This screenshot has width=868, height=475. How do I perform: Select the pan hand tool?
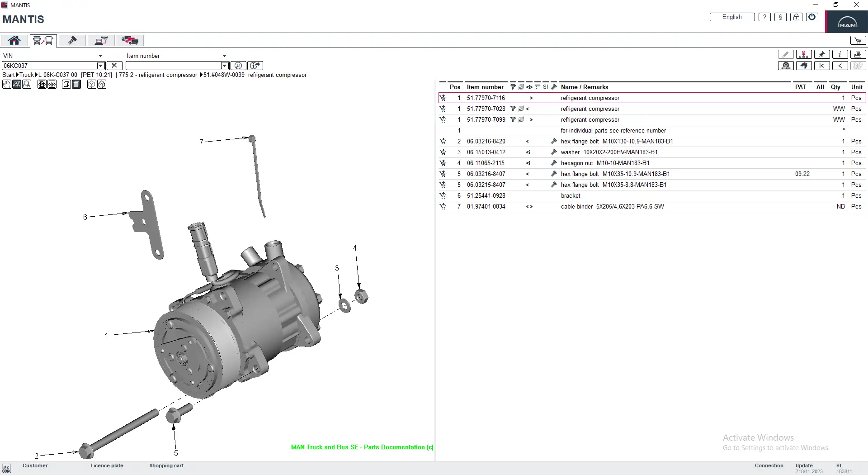coord(7,84)
